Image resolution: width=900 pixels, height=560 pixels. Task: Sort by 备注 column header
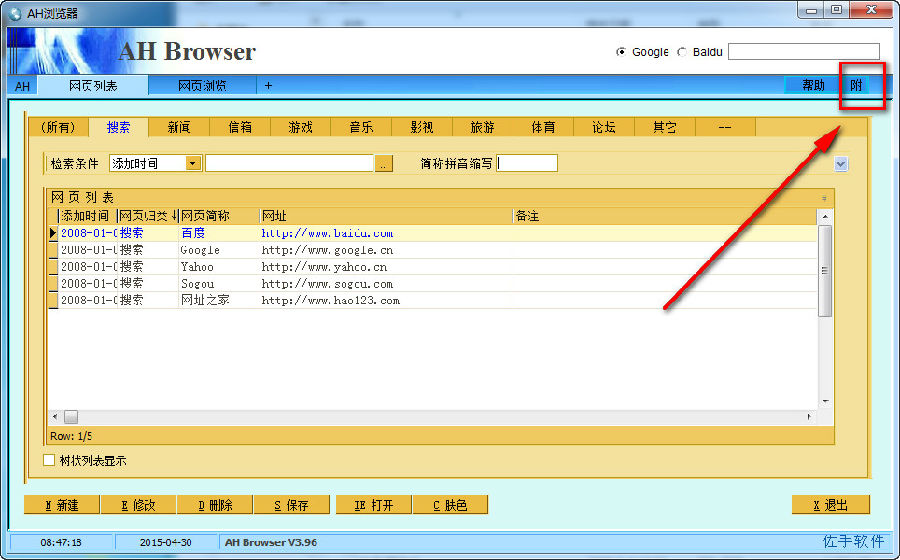664,216
